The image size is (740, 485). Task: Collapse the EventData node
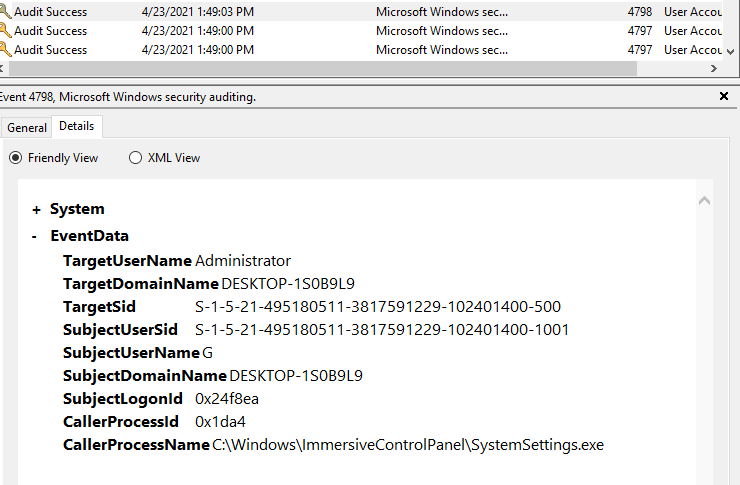pos(36,237)
